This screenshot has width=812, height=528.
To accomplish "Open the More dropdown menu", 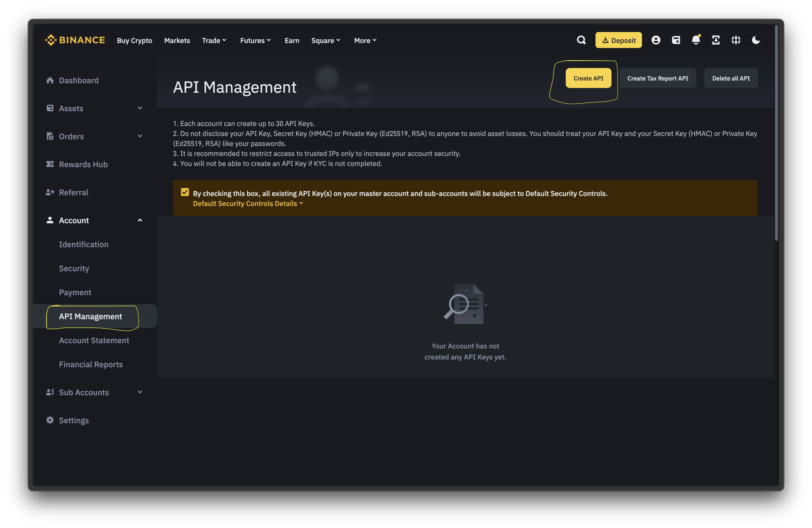I will point(365,40).
